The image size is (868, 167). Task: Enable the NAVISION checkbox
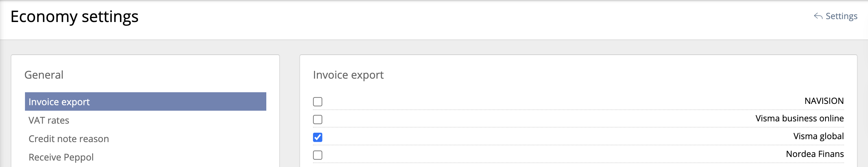(318, 102)
